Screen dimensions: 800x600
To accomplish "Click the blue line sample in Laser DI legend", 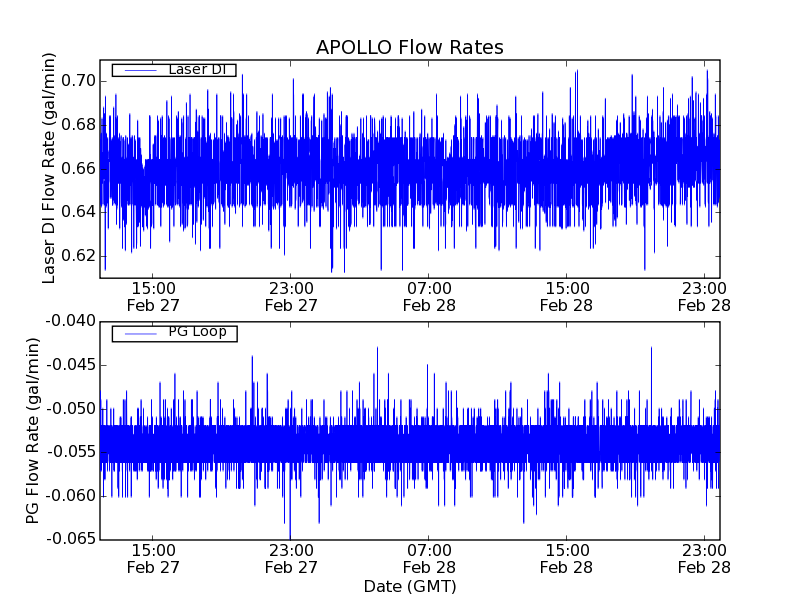I will click(x=140, y=70).
